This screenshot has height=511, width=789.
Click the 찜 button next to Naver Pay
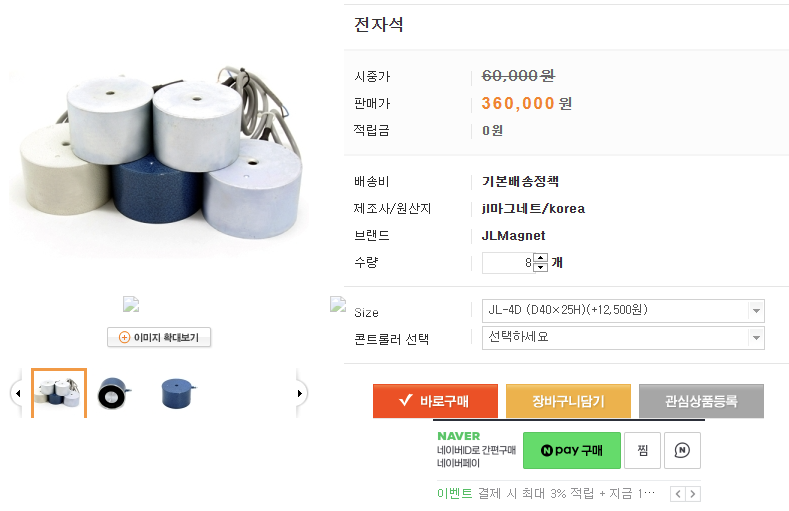pyautogui.click(x=643, y=450)
